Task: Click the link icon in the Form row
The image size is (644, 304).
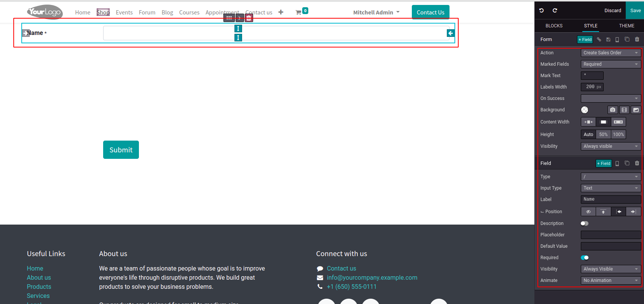Action: pos(599,40)
